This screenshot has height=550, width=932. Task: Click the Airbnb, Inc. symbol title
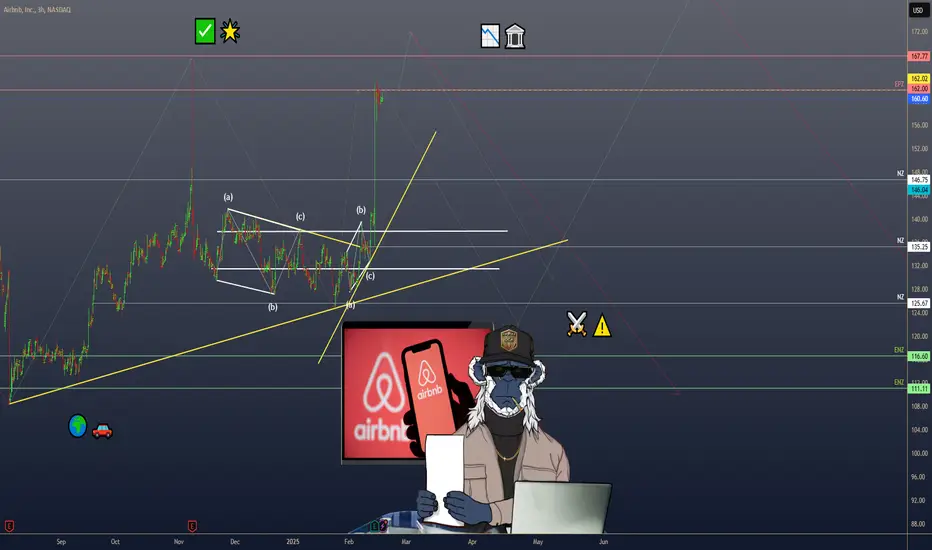(37, 10)
